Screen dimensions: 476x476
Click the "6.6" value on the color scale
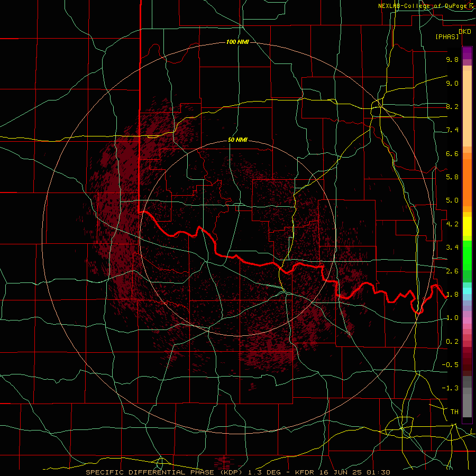click(452, 153)
